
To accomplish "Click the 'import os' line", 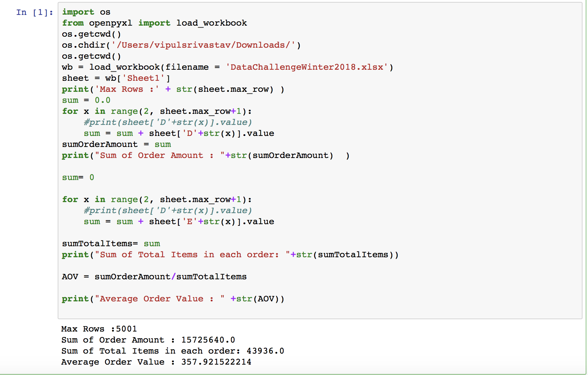I will [x=86, y=12].
